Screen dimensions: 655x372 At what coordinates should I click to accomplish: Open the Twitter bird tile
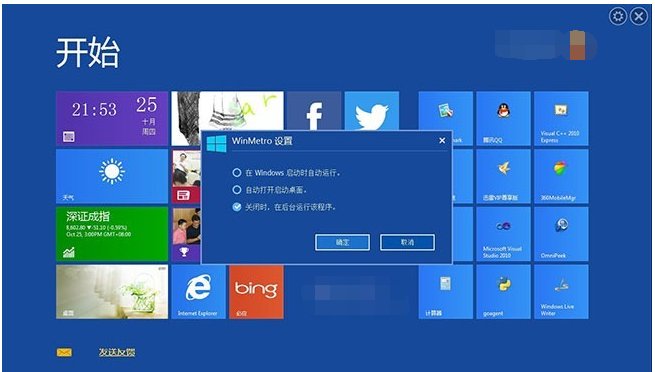click(372, 111)
